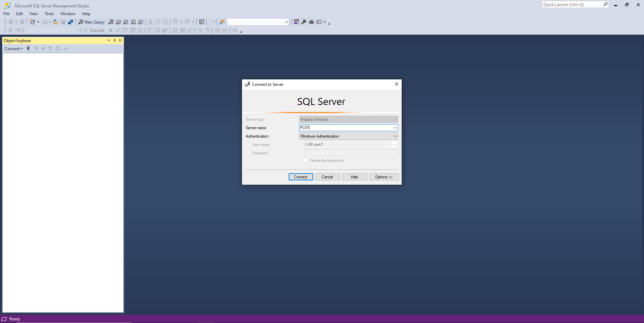Screen dimensions: 644x323
Task: Open new Analysis Services DAX query
Action: pyautogui.click(x=141, y=22)
